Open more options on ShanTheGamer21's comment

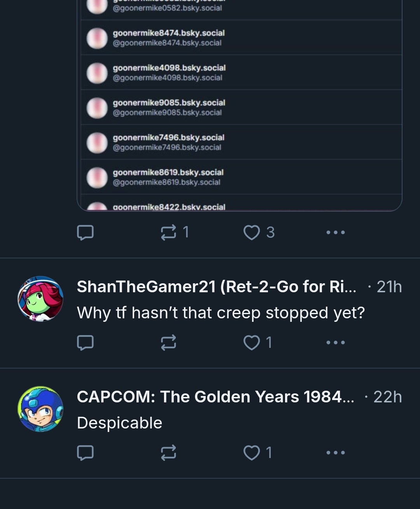(x=336, y=342)
